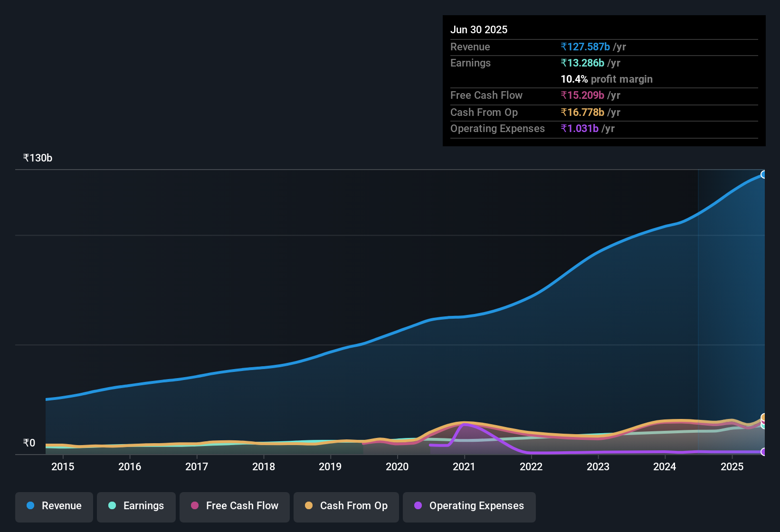Viewport: 780px width, 532px height.
Task: Click the 2021 x-axis year label
Action: point(464,466)
